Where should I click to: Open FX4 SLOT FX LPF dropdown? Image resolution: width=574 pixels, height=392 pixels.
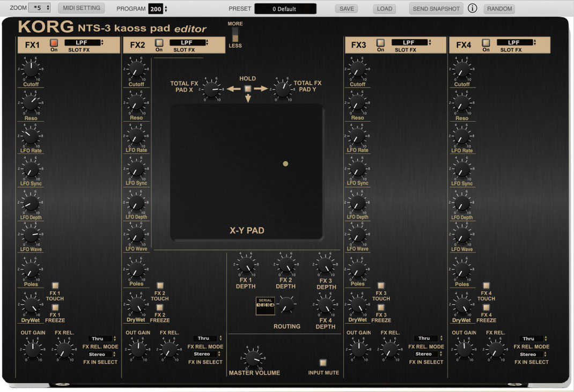pyautogui.click(x=516, y=42)
